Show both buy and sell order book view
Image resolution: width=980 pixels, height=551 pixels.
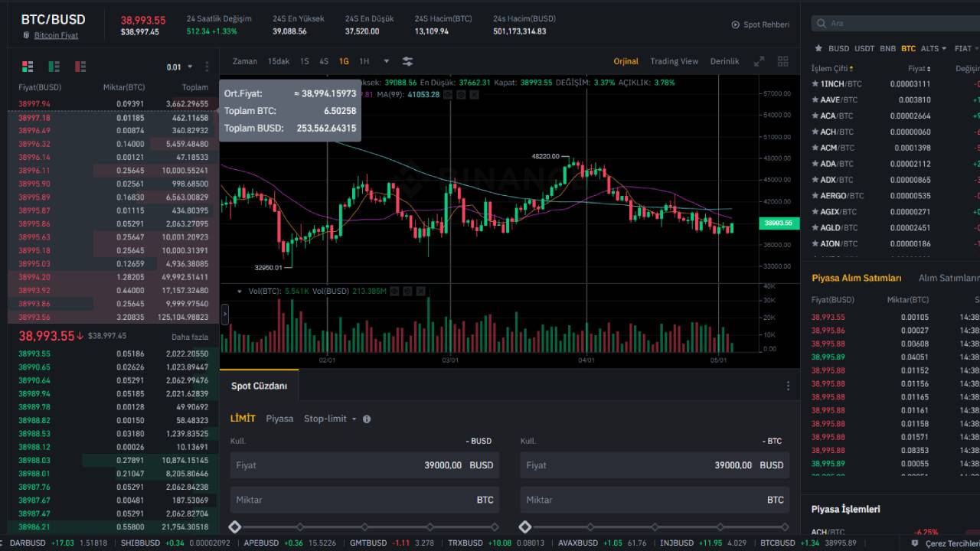28,67
